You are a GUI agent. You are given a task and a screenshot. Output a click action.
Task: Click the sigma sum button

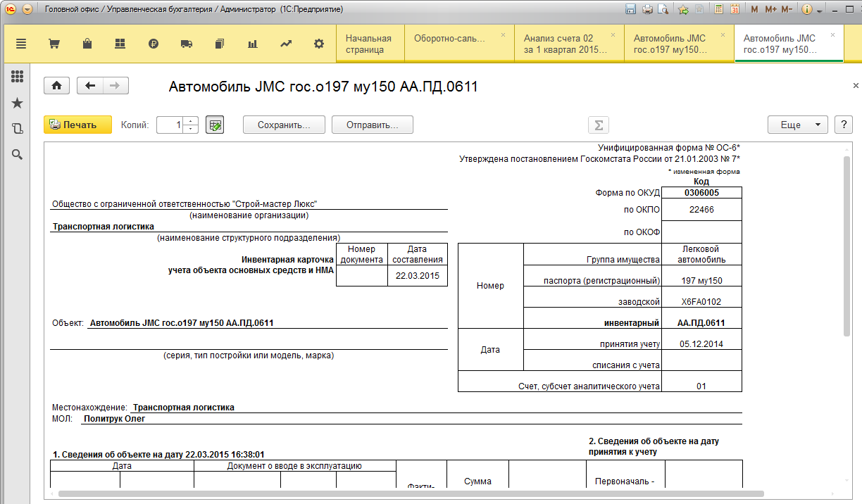pos(599,125)
